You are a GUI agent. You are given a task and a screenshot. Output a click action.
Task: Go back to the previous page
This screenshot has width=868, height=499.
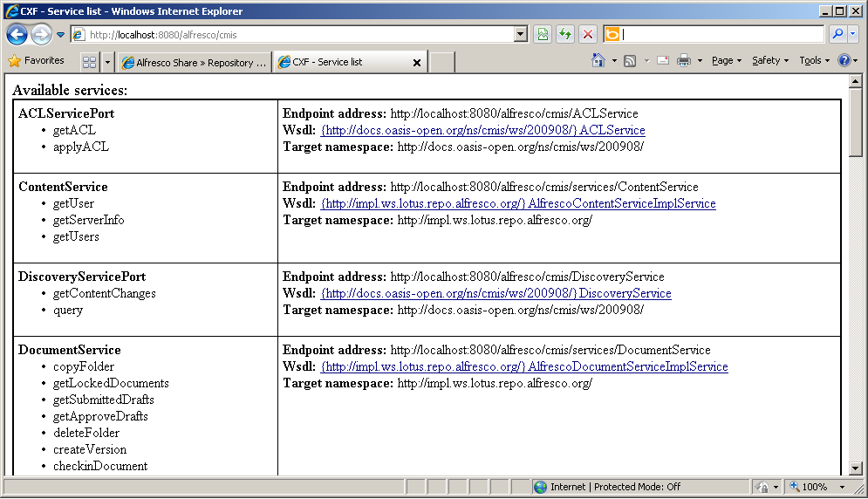point(17,34)
